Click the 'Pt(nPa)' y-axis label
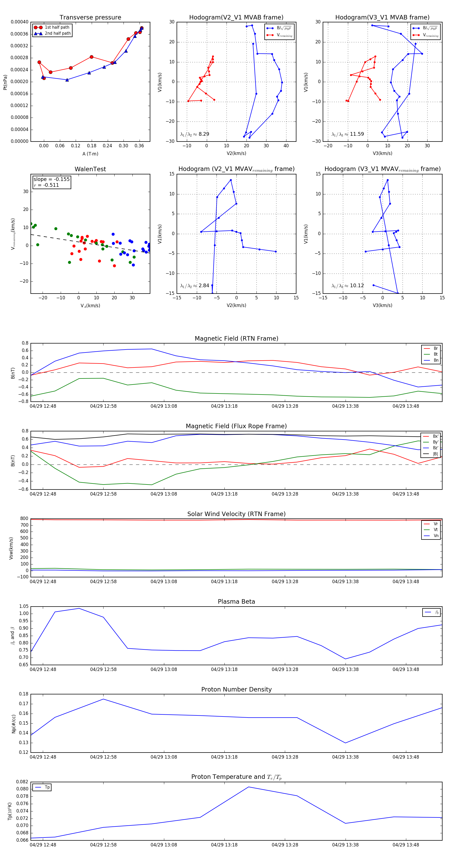This screenshot has width=473, height=868. pos(5,82)
